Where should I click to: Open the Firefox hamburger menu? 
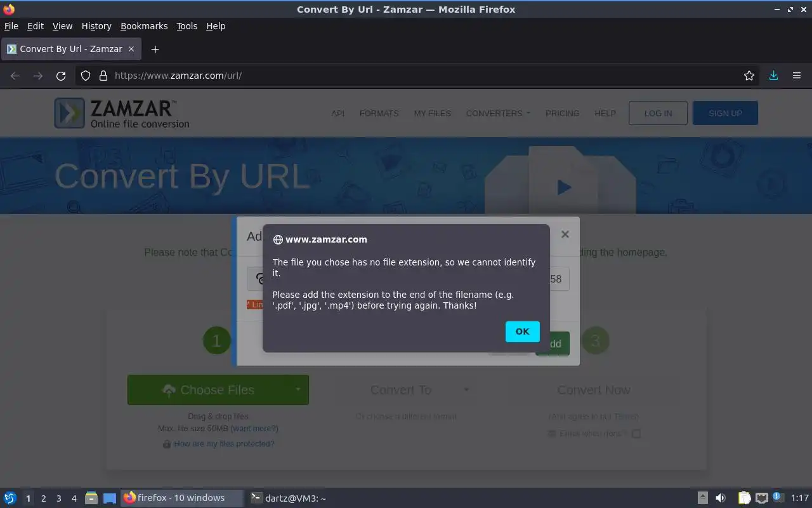click(797, 76)
